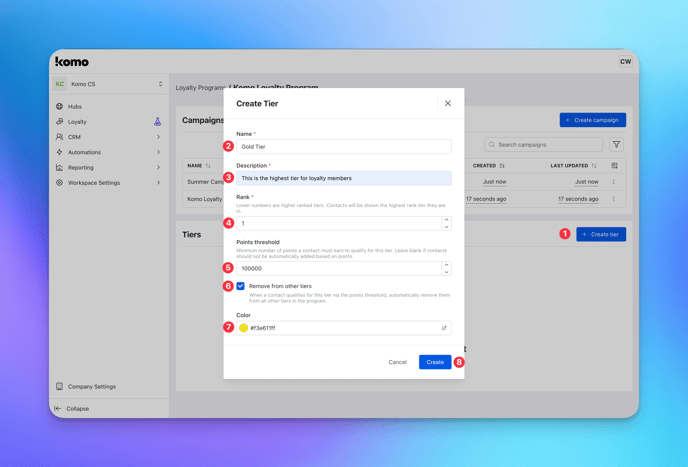Click the Create campaign button
Viewport: 688px width, 467px height.
tap(592, 120)
